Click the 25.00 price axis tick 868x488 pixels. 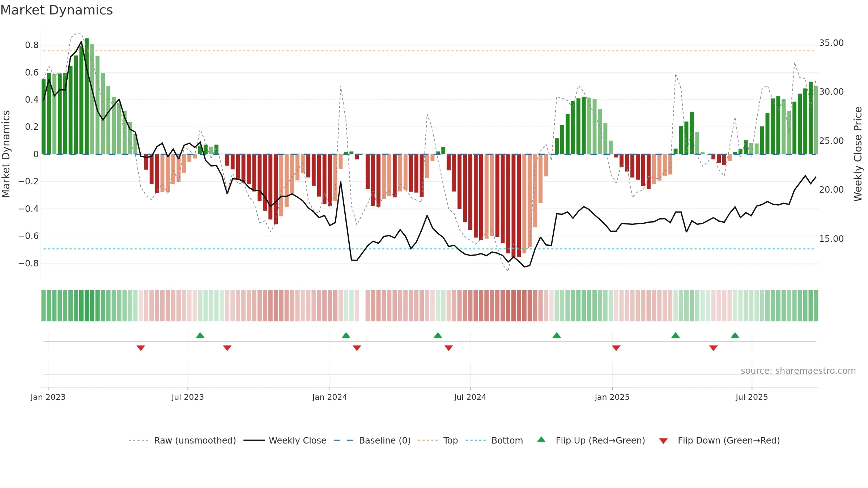coord(831,141)
